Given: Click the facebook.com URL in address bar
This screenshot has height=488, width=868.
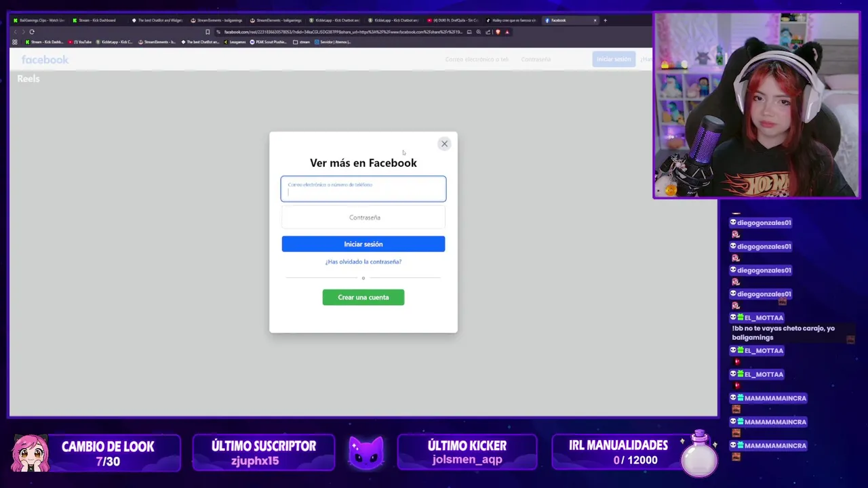Looking at the screenshot, I should [x=343, y=32].
